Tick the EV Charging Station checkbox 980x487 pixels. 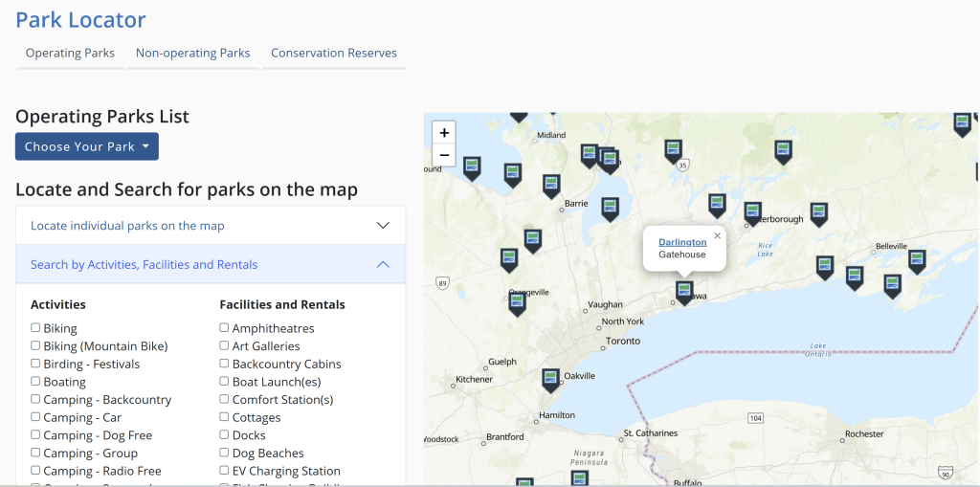pyautogui.click(x=224, y=470)
